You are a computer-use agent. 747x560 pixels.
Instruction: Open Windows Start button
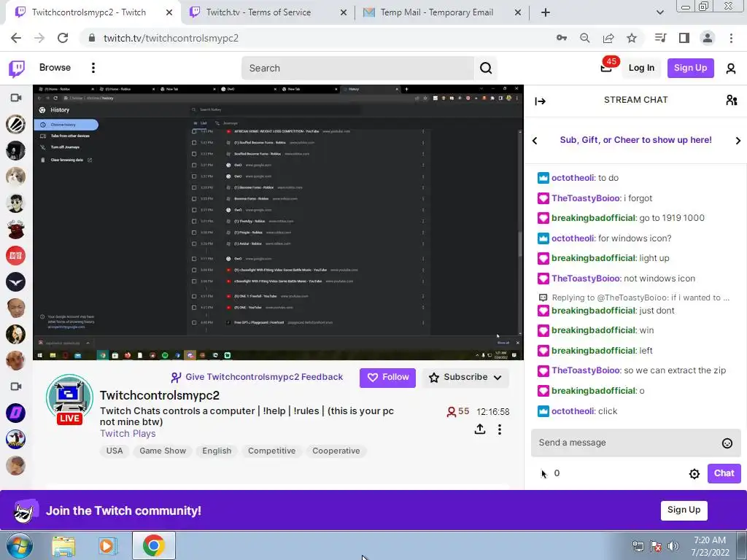pyautogui.click(x=18, y=545)
